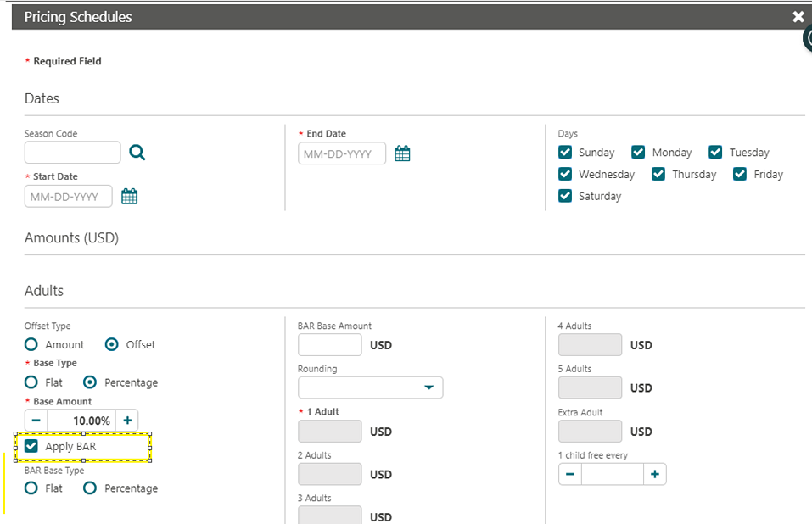Click the 1 Adult amount field
Screen dimensions: 812x524
coord(329,431)
